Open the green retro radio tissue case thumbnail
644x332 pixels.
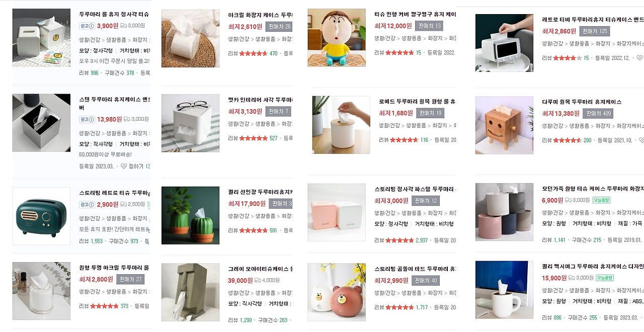point(41,216)
